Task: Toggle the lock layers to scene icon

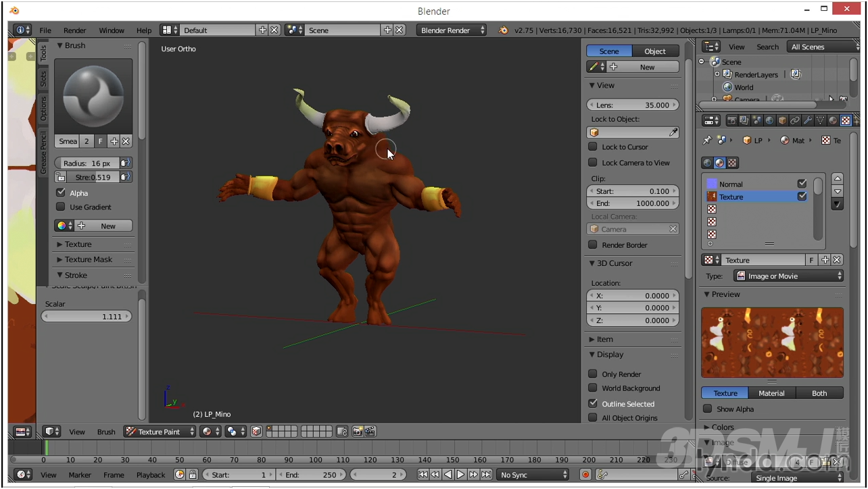Action: point(342,432)
